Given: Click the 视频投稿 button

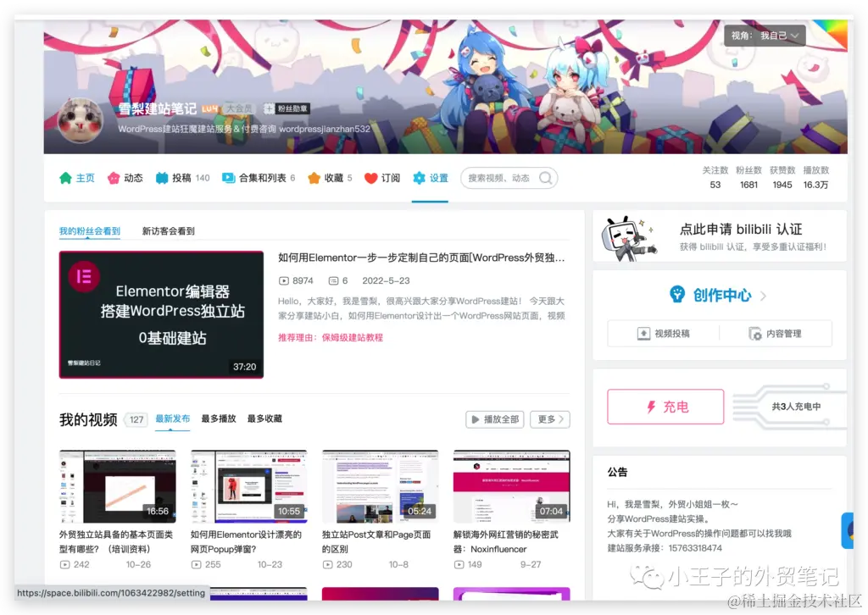Looking at the screenshot, I should tap(663, 334).
